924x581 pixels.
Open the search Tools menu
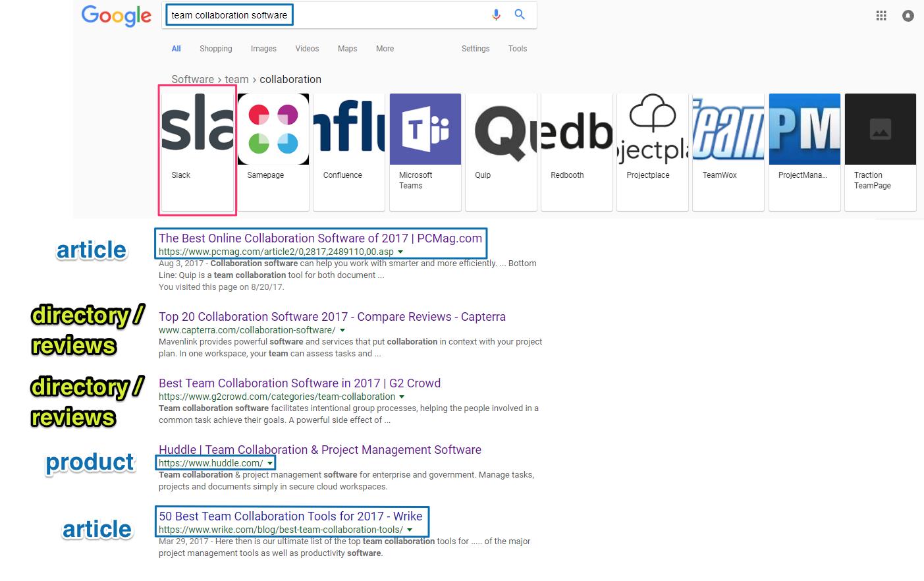[518, 49]
